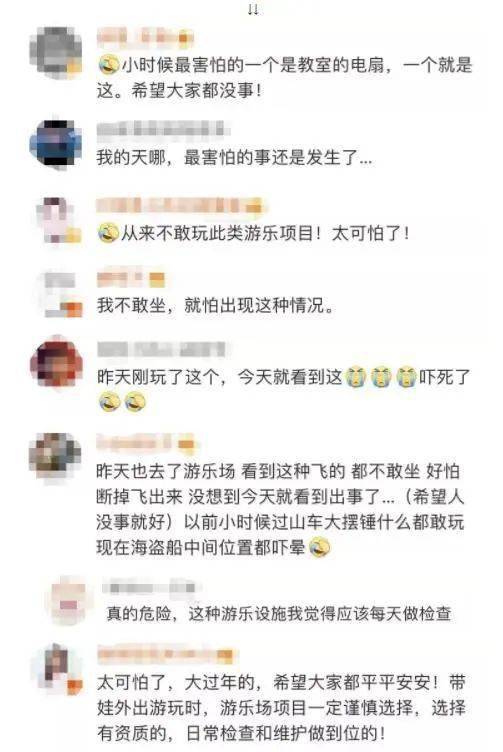Click blurred username above '昨天刚玩了这个' comment

(x=162, y=349)
